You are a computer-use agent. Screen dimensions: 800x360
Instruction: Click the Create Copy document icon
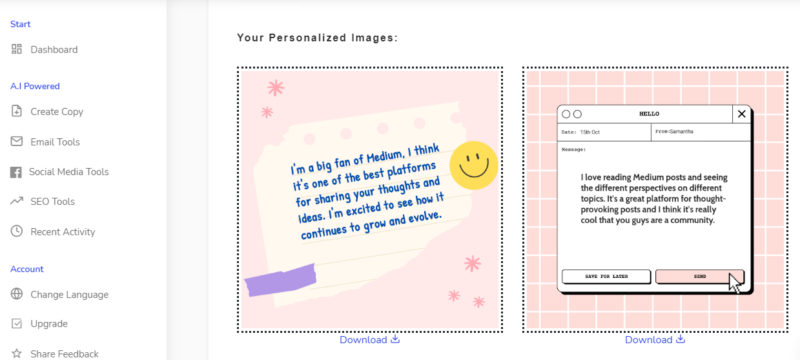pos(17,111)
